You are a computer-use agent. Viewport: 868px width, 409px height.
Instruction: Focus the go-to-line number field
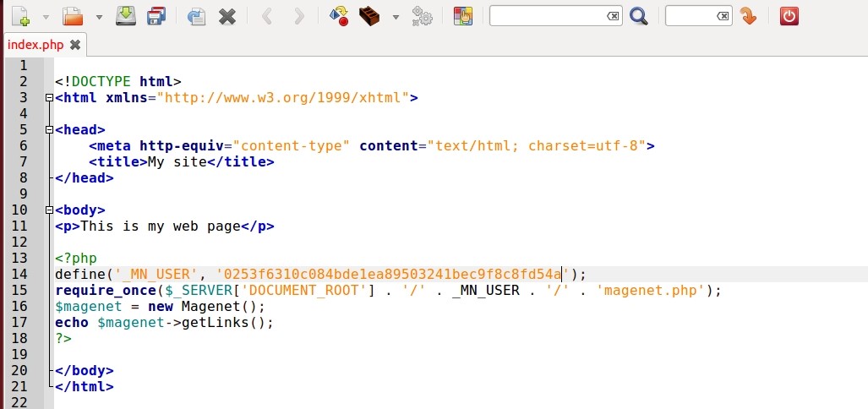[x=691, y=16]
